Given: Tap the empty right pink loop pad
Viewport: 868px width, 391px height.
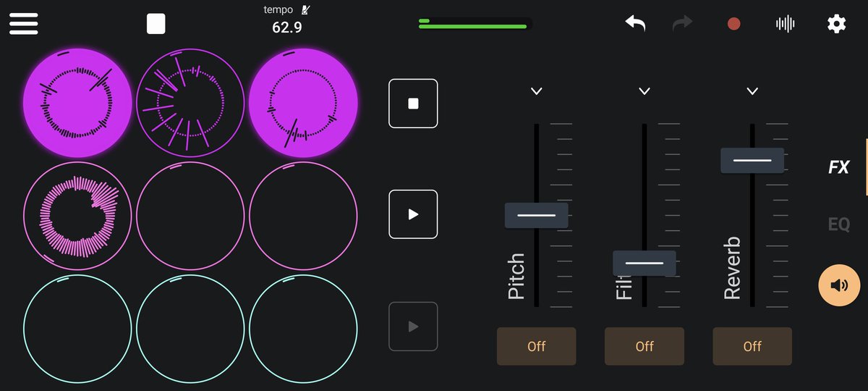Looking at the screenshot, I should point(303,216).
